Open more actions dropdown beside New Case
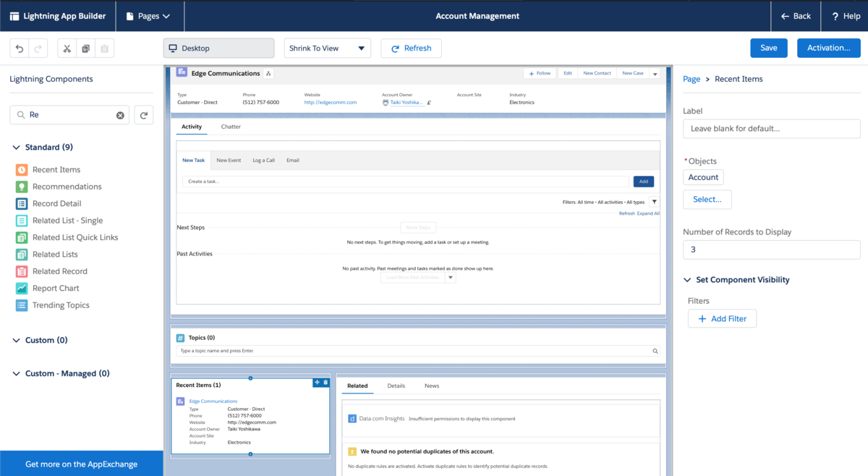Screen dimensions: 868x476 point(655,73)
